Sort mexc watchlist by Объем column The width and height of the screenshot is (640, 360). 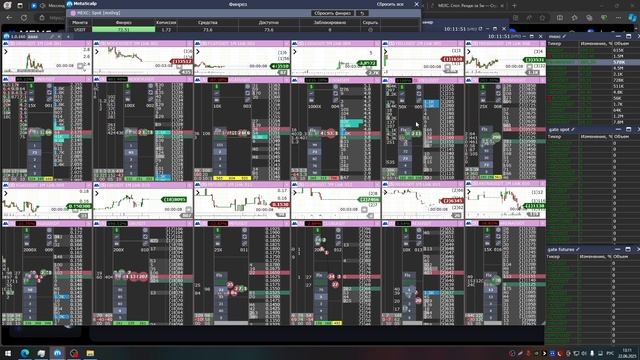(621, 43)
